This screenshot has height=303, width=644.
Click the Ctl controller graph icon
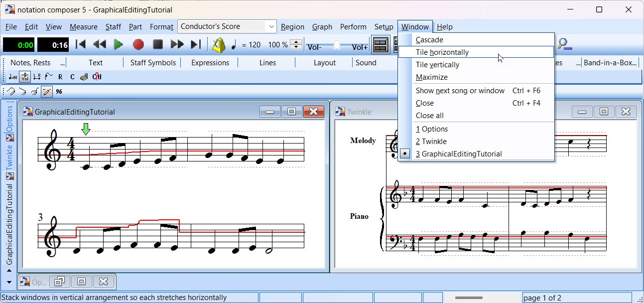pos(97,77)
